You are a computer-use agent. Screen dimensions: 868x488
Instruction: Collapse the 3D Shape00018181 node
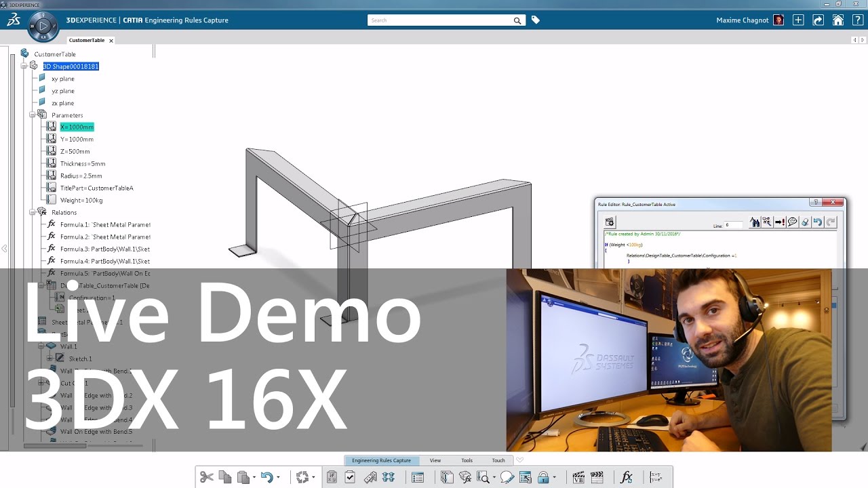(24, 66)
